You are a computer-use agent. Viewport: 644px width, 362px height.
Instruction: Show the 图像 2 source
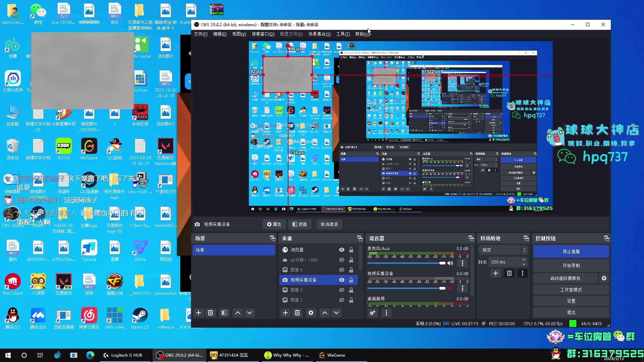pos(342,300)
